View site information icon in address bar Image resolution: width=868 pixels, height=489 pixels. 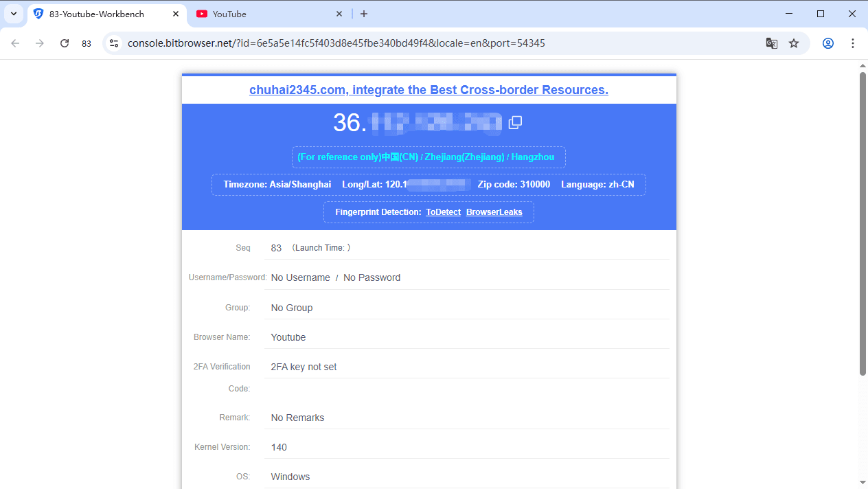pos(114,43)
